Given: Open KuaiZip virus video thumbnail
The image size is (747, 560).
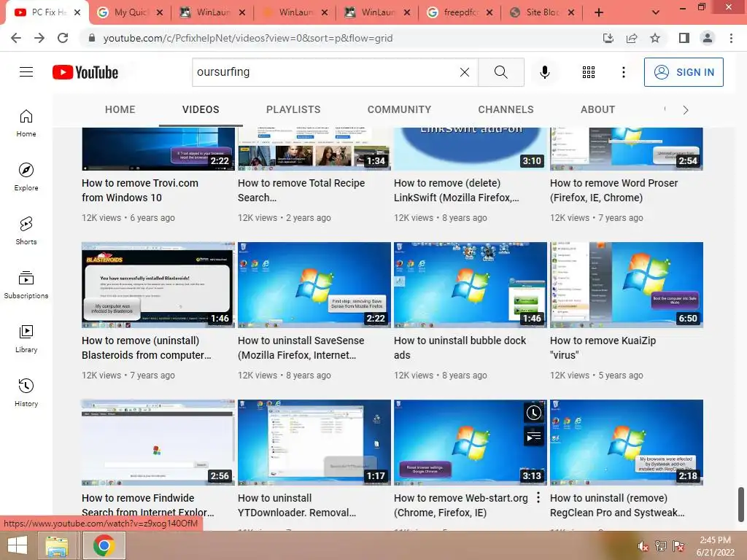Looking at the screenshot, I should tap(627, 285).
